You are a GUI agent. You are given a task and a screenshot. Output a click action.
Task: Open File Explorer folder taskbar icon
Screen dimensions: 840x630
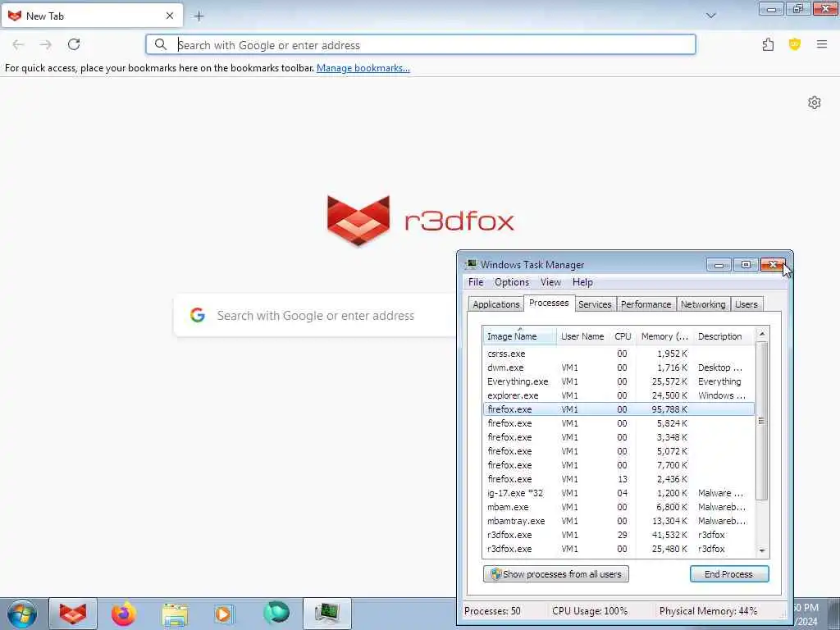tap(176, 614)
